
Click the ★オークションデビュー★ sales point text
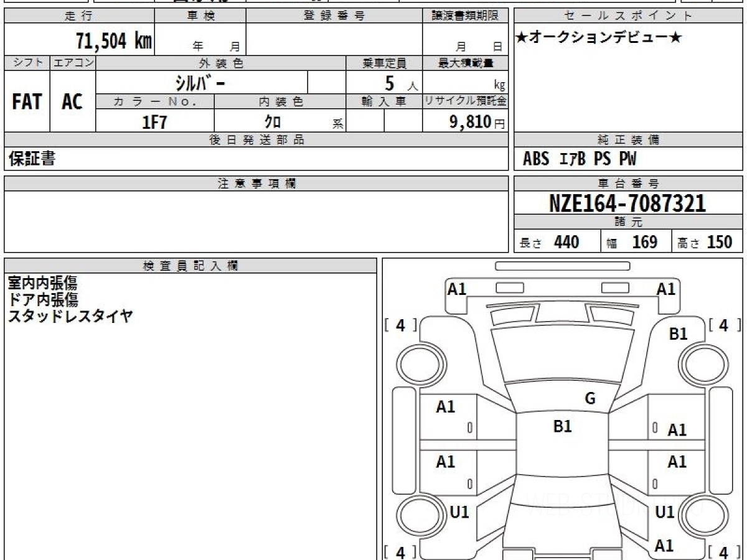coord(599,38)
